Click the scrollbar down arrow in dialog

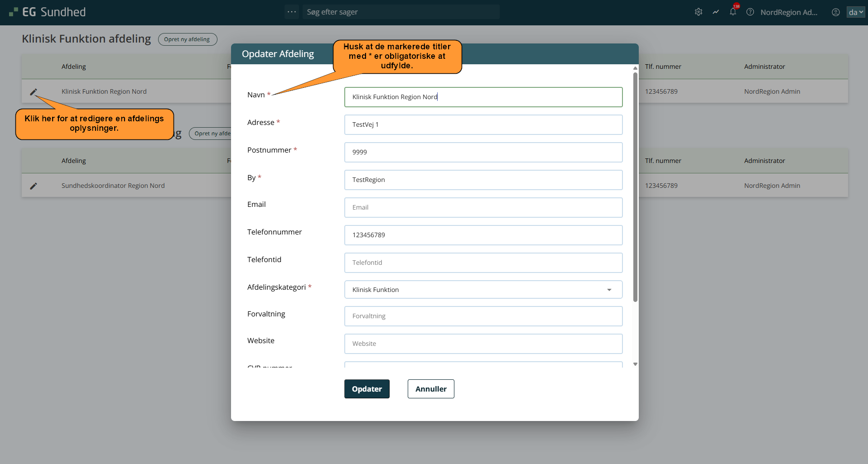click(635, 364)
